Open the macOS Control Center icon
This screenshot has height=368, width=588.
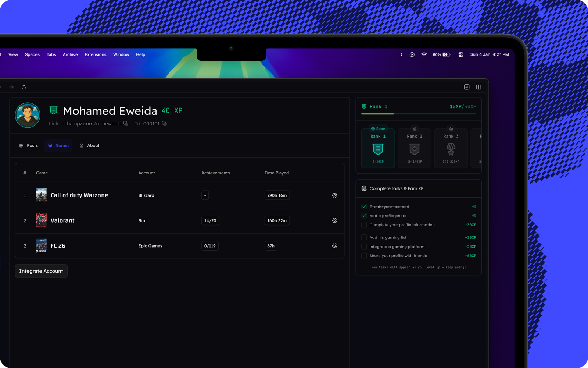click(x=460, y=54)
